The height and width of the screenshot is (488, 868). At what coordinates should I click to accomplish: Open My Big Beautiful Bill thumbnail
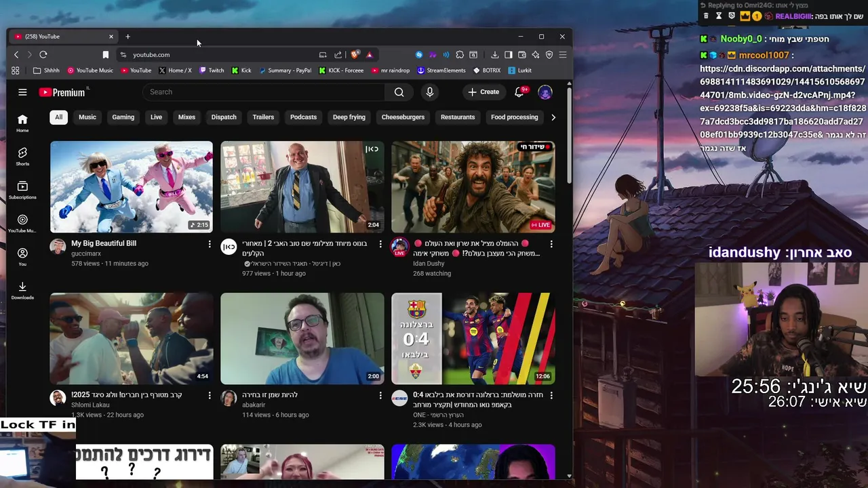(132, 186)
